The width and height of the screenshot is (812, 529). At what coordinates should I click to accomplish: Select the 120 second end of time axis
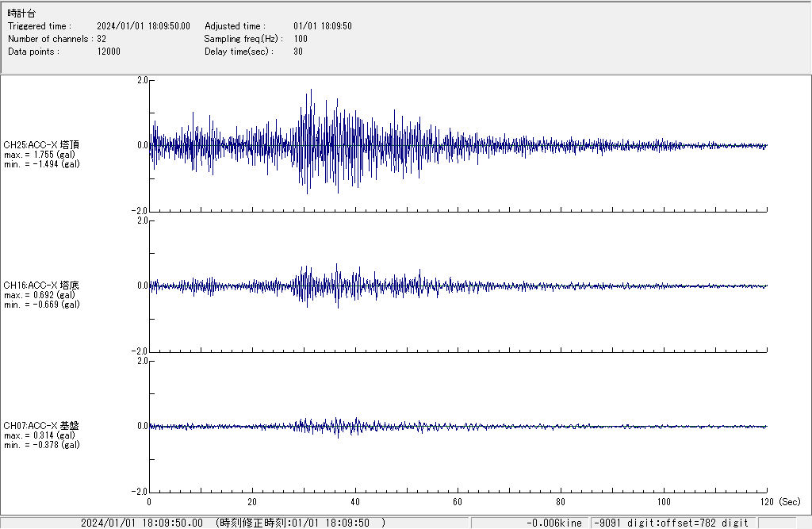click(766, 502)
